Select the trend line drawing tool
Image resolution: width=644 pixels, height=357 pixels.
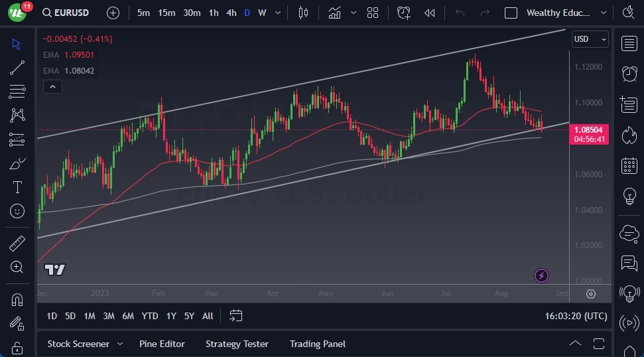[17, 68]
